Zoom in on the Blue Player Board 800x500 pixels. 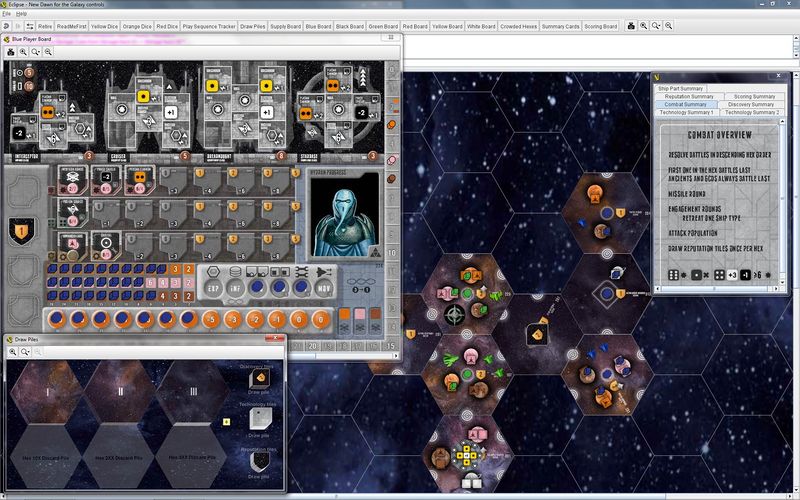(23, 52)
